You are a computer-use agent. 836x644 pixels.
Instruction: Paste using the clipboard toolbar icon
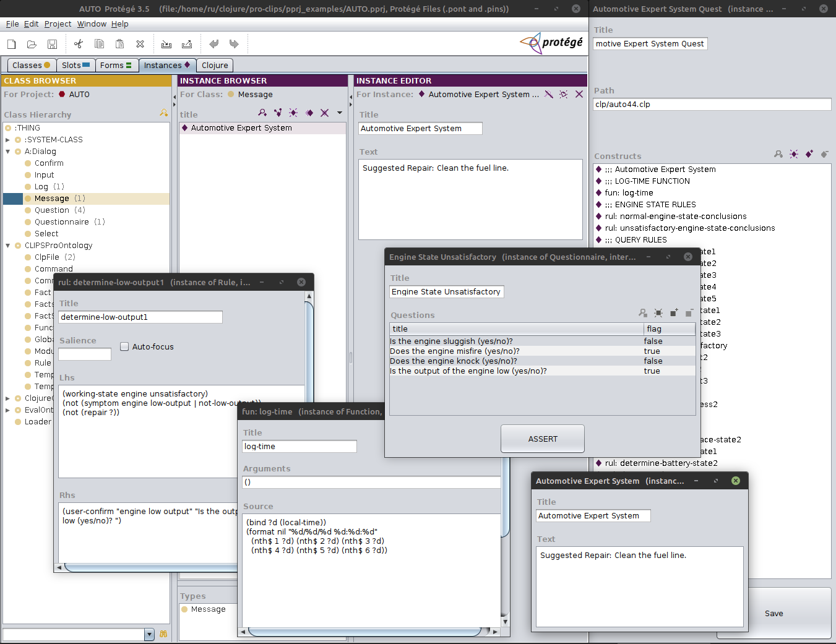120,44
